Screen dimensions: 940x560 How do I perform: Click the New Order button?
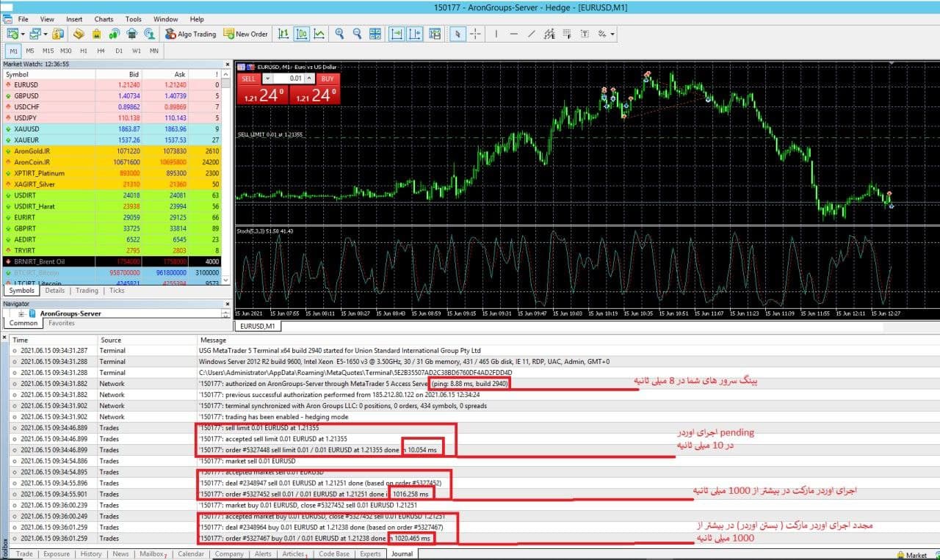pyautogui.click(x=246, y=34)
